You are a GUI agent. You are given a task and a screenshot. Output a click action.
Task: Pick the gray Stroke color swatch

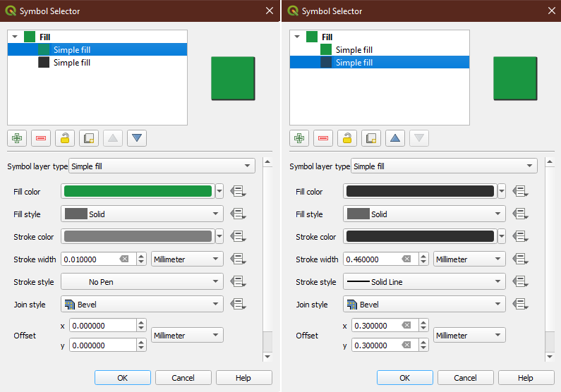[138, 236]
